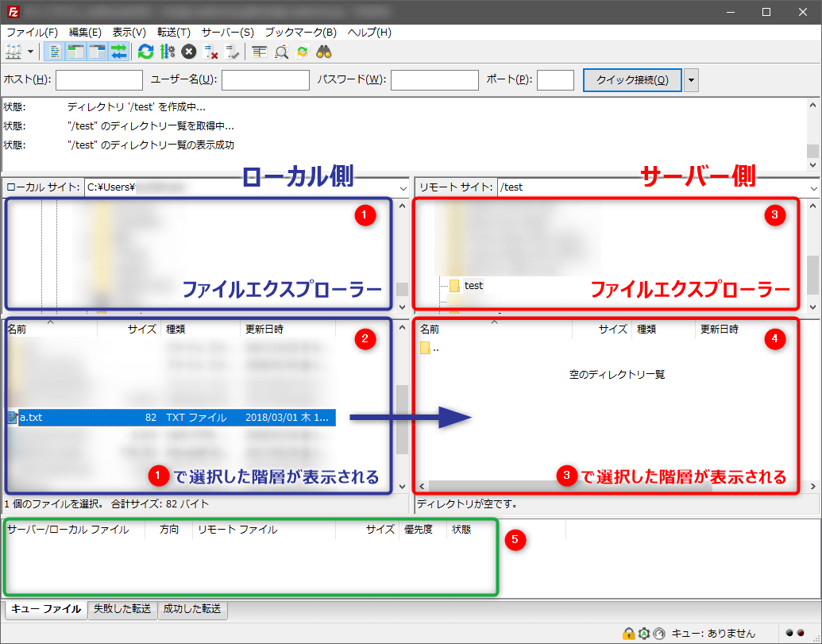
Task: Click the binoculars file search icon
Action: point(324,52)
